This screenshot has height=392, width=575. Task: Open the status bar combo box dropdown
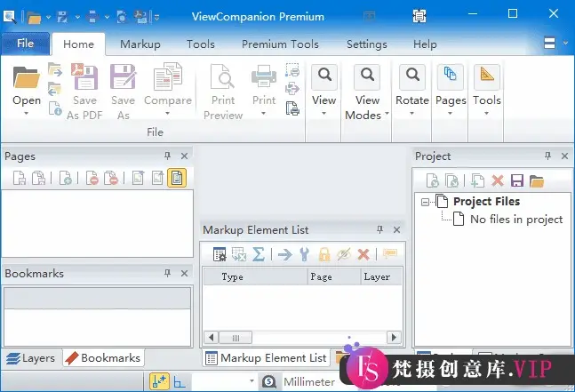coord(252,380)
